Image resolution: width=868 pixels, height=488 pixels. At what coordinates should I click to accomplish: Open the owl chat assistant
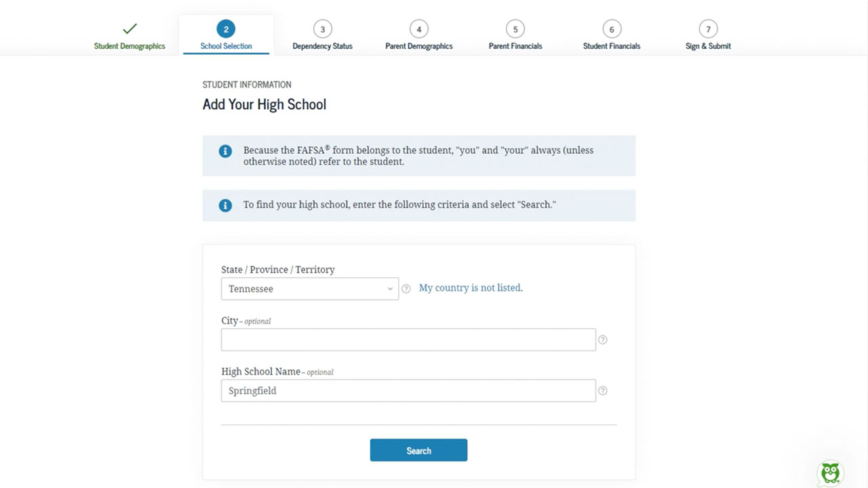[830, 472]
